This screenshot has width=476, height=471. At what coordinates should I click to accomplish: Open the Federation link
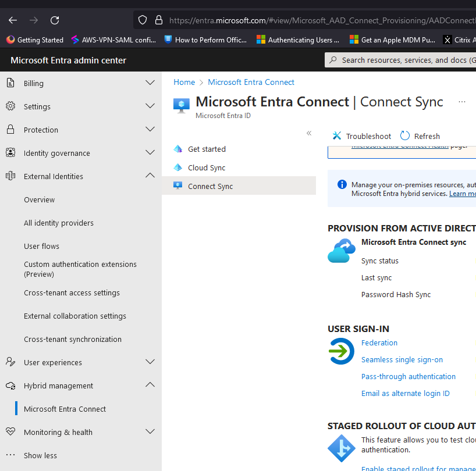click(x=379, y=343)
